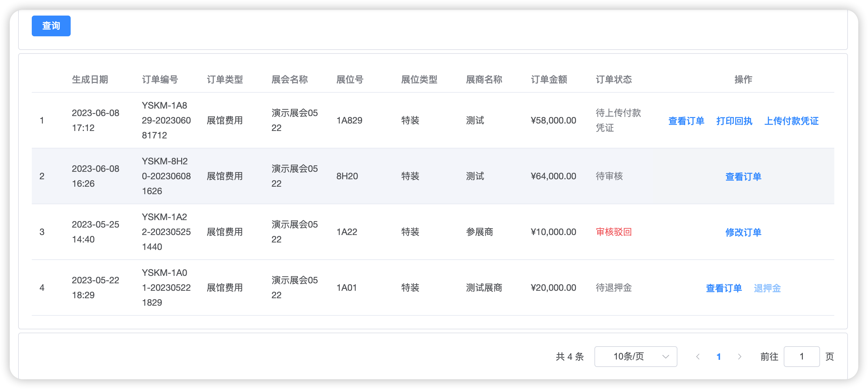
Task: Select page number 1 in pagination
Action: pyautogui.click(x=719, y=356)
